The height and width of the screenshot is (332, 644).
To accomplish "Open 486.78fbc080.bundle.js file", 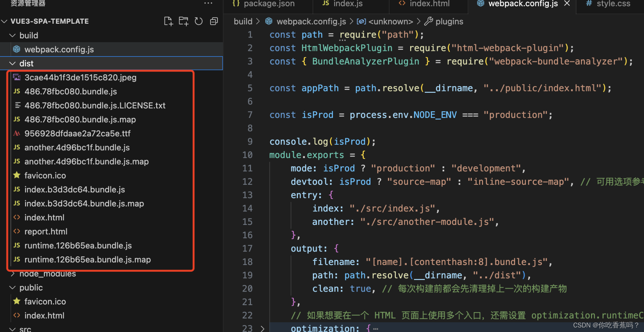I will (x=70, y=91).
